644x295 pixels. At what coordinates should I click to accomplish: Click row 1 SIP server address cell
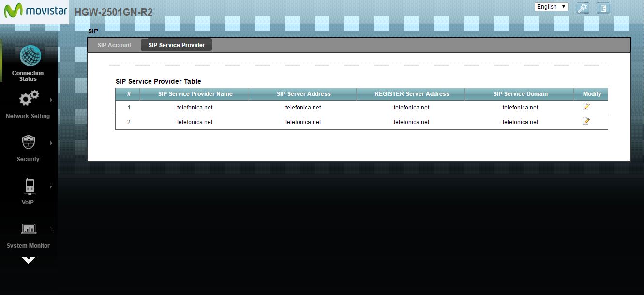point(303,108)
